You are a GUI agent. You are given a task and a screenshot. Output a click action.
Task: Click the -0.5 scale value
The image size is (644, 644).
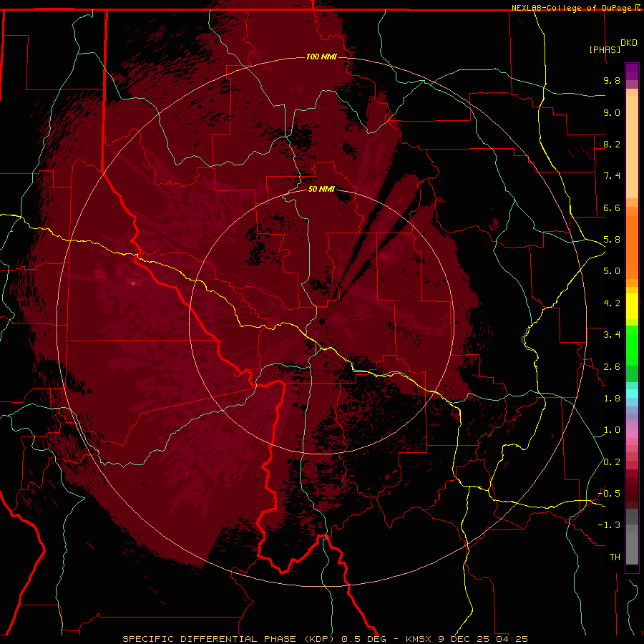609,494
